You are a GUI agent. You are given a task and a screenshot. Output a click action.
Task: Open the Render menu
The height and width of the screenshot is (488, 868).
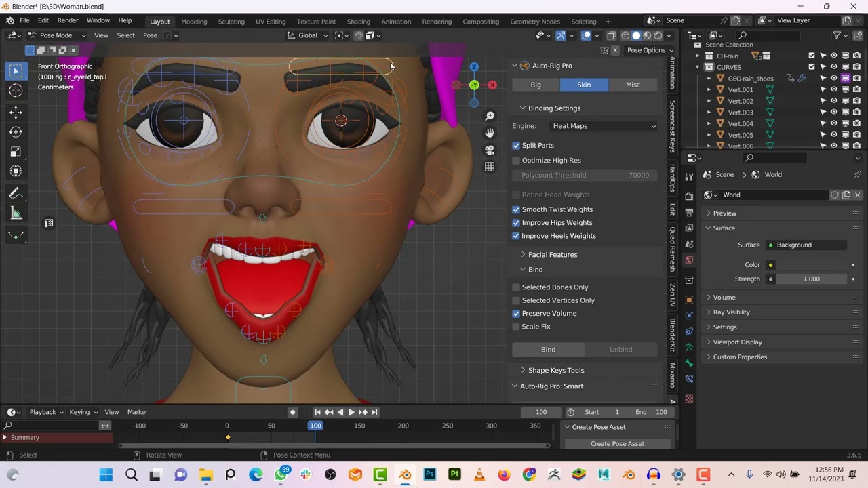point(68,21)
